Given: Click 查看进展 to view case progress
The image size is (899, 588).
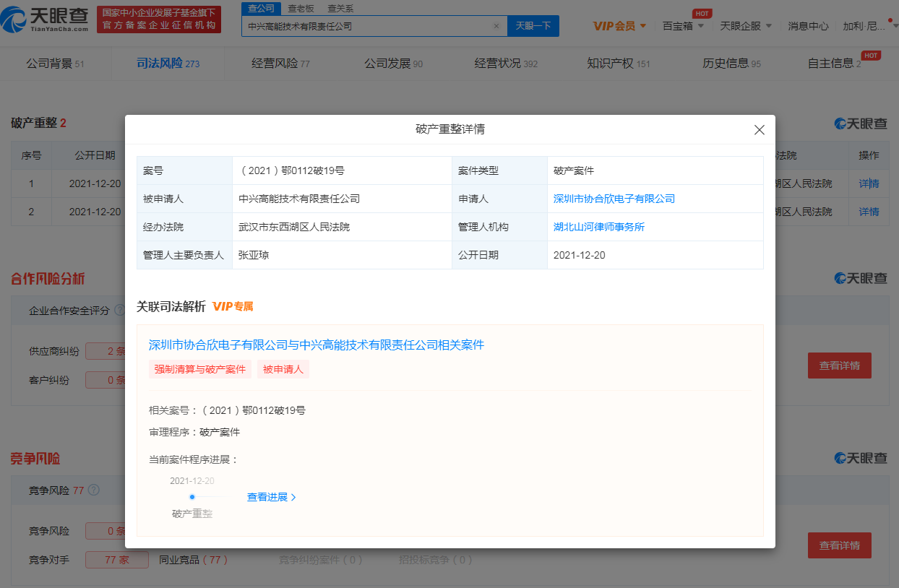Looking at the screenshot, I should [x=272, y=497].
